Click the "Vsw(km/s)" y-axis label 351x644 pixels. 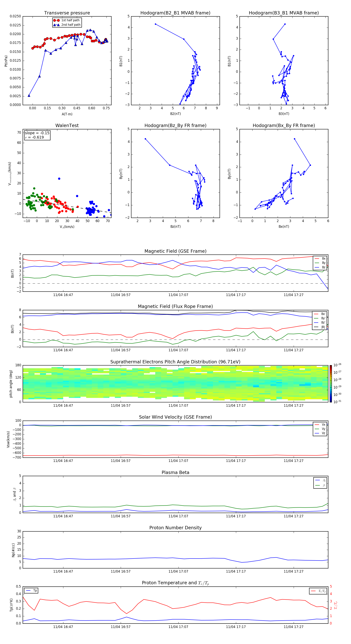click(8, 439)
